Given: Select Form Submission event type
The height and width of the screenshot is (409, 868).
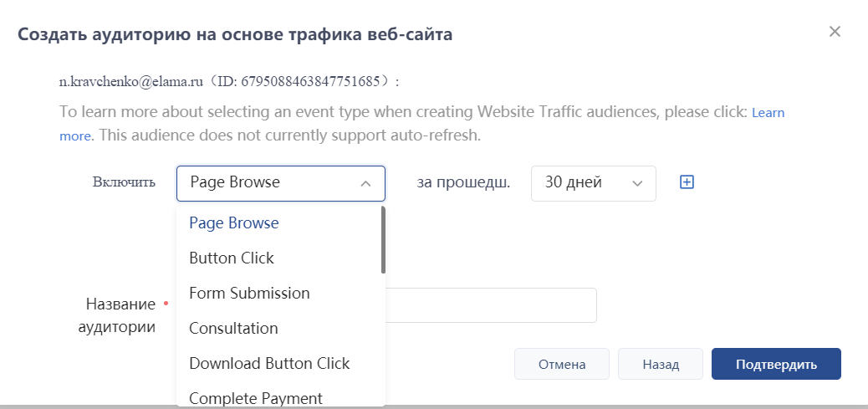Looking at the screenshot, I should pos(249,294).
